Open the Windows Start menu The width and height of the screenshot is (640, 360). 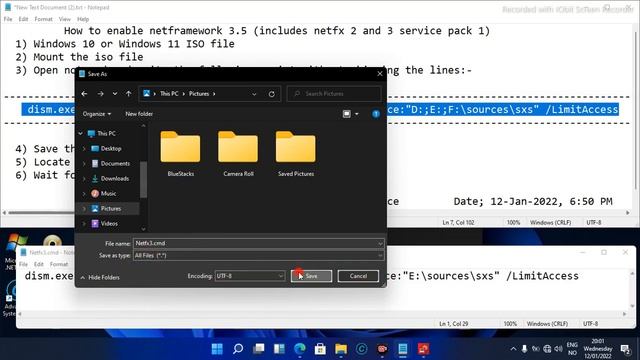pyautogui.click(x=217, y=349)
